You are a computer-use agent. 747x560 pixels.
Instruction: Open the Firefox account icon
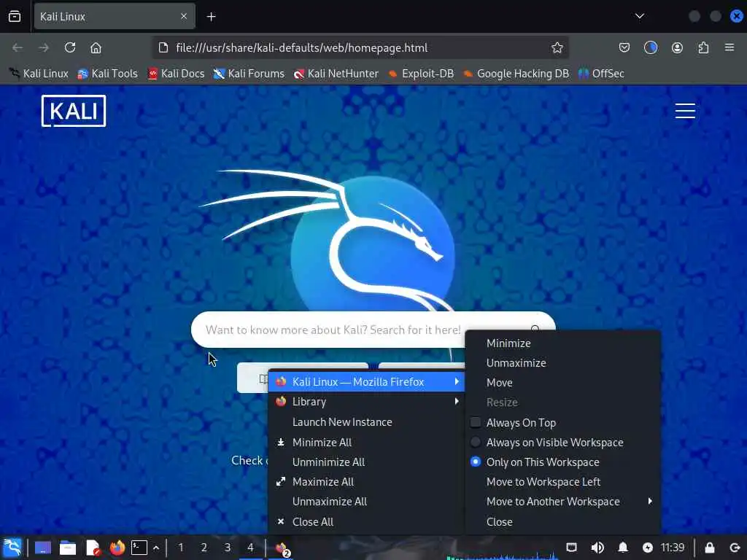coord(677,47)
